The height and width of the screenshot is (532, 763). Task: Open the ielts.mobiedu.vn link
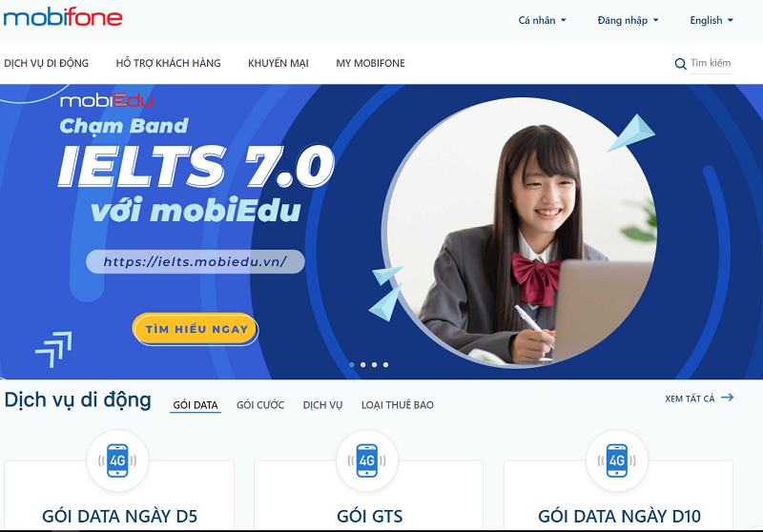(x=196, y=261)
